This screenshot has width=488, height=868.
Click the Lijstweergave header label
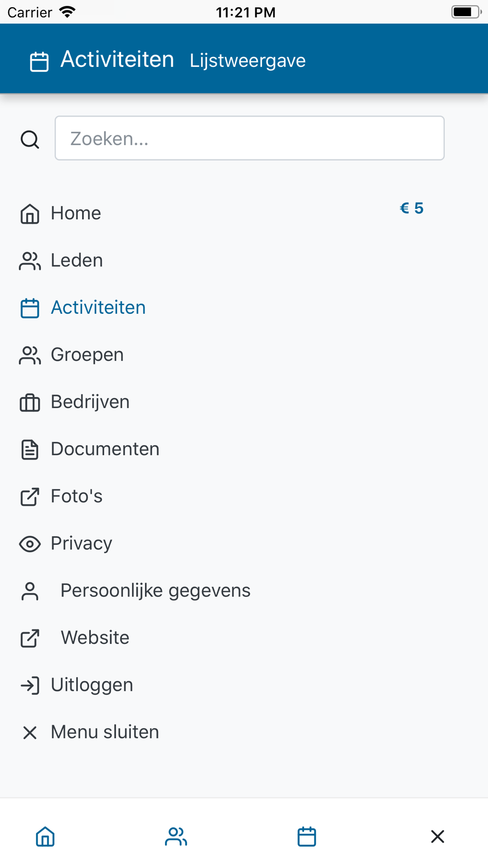coord(248,61)
